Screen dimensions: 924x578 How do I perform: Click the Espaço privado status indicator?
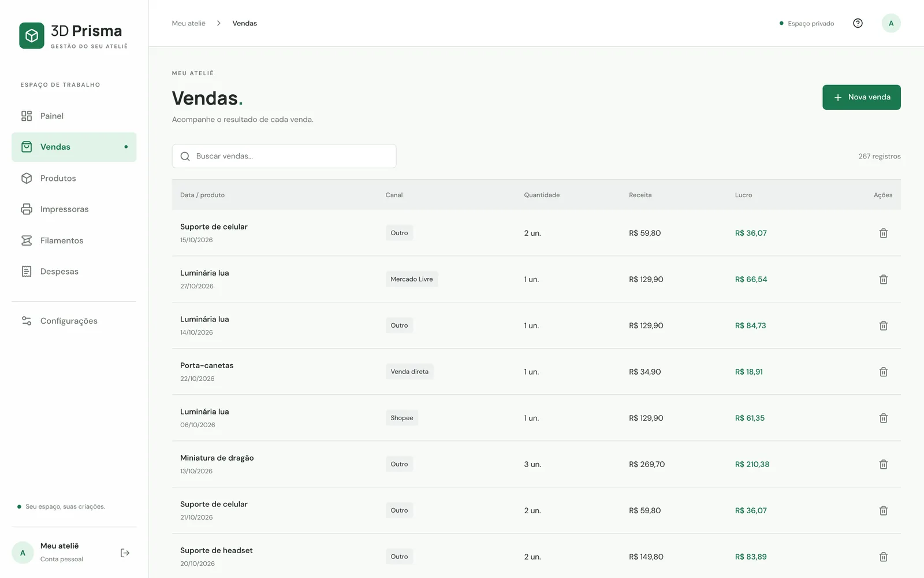(x=807, y=24)
